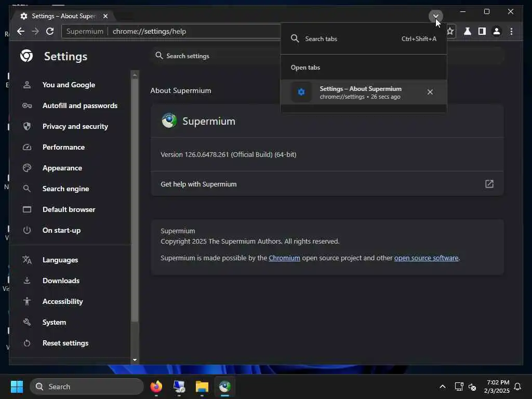Open Autofill and passwords settings
The image size is (532, 399).
coord(79,105)
